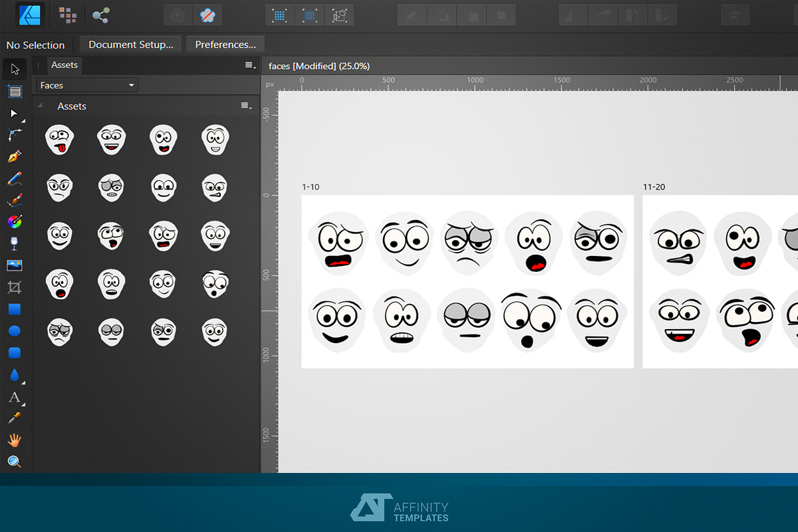Open Preferences...
The width and height of the screenshot is (798, 532).
225,45
